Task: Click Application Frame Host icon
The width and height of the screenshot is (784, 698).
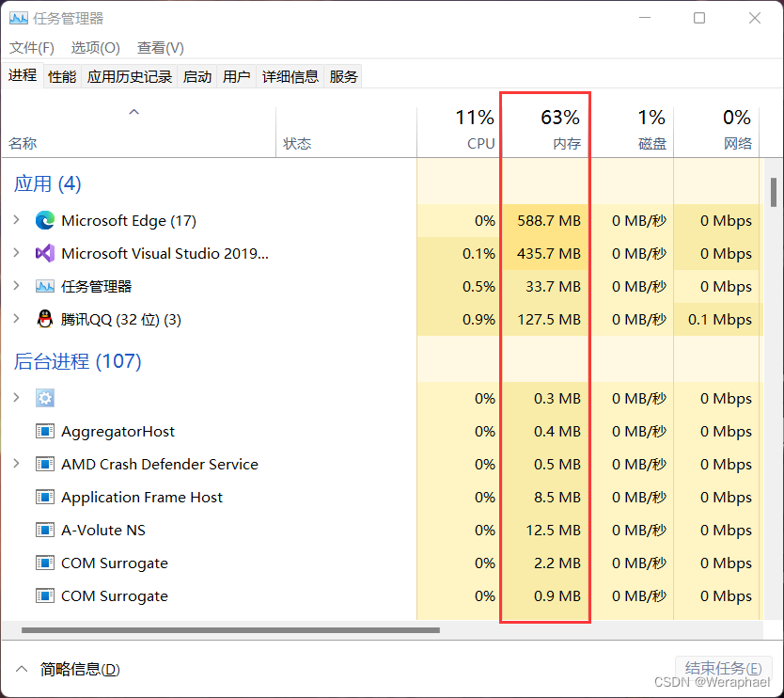Action: pos(45,498)
